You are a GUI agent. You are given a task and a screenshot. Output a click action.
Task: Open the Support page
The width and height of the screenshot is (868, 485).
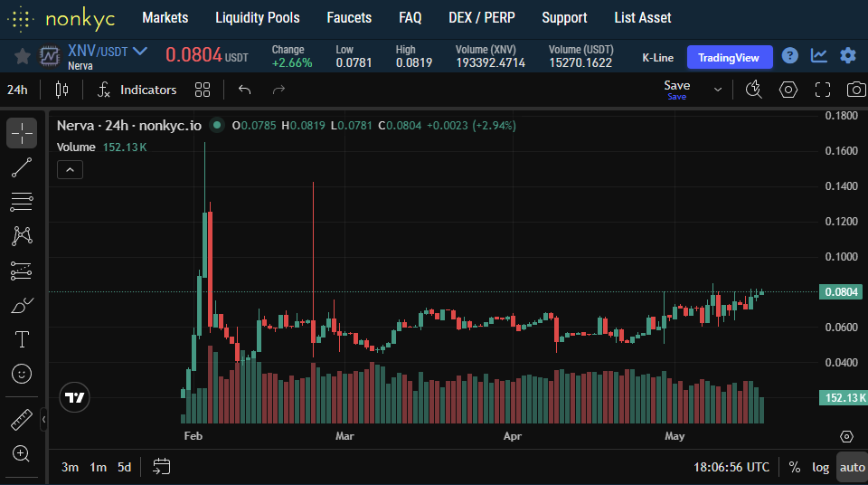click(564, 18)
